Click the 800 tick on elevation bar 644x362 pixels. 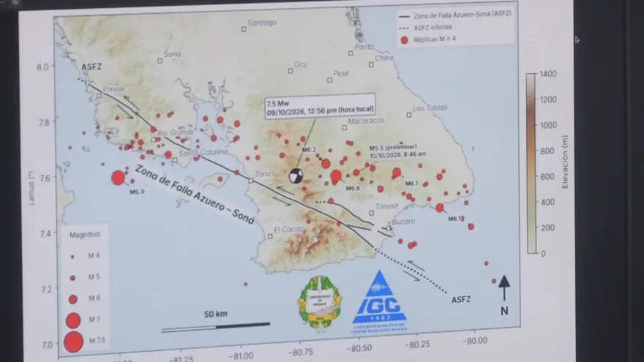(x=547, y=151)
